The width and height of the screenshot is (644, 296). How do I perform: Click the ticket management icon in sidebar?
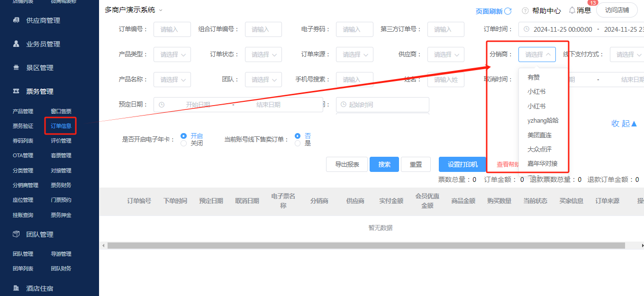(16, 91)
